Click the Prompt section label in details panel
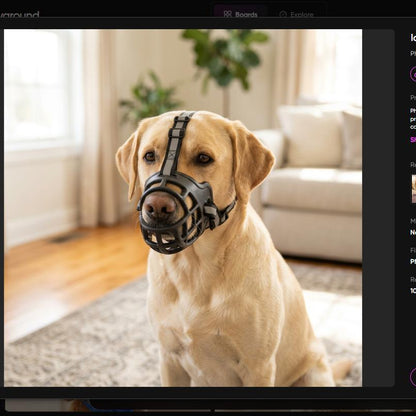This screenshot has width=416, height=416. point(413,98)
